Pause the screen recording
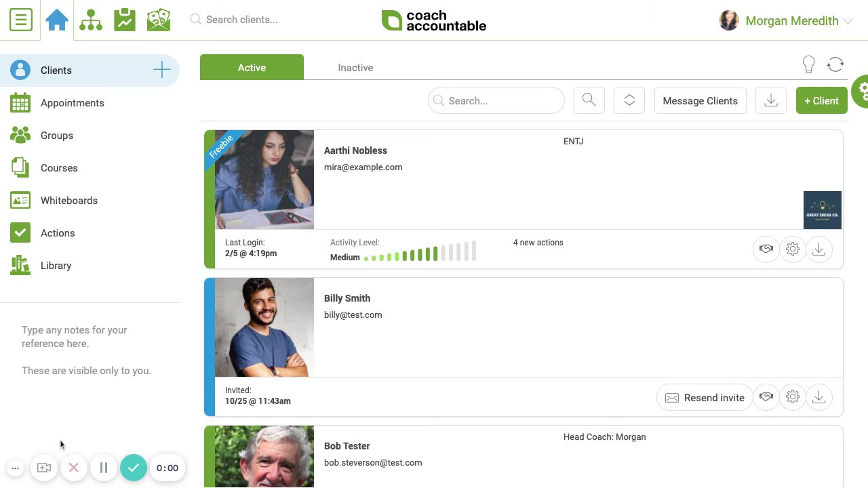The image size is (868, 488). [104, 468]
